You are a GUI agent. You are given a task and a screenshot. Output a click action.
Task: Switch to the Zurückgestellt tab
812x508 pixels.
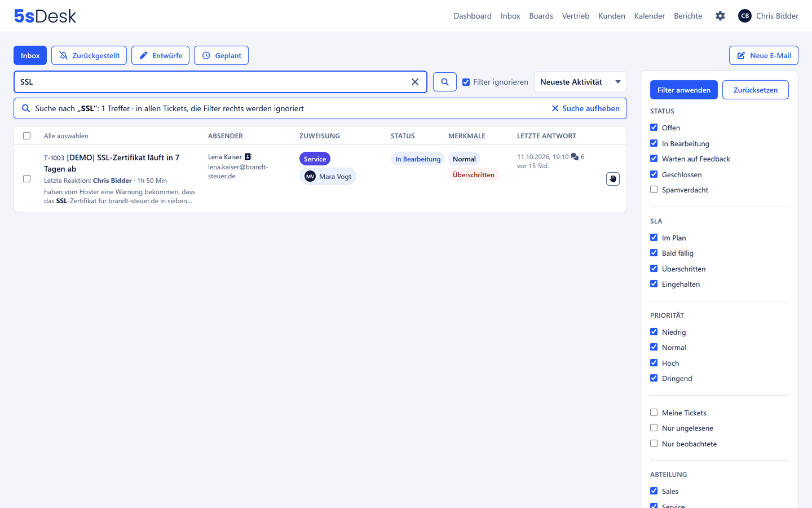(x=89, y=55)
